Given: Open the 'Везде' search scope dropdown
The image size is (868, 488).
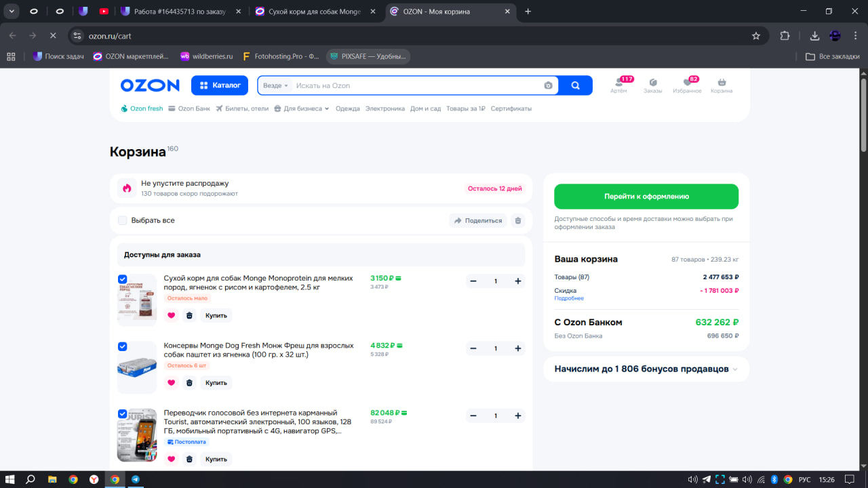Looking at the screenshot, I should (275, 85).
